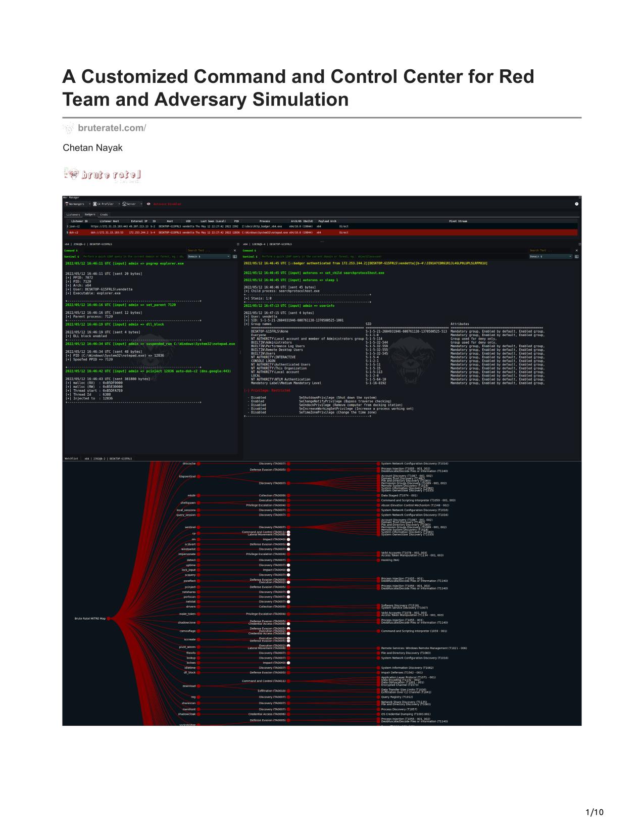Image resolution: width=644 pixels, height=834 pixels.
Task: Click the Pivot Stream column header
Action: point(458,221)
